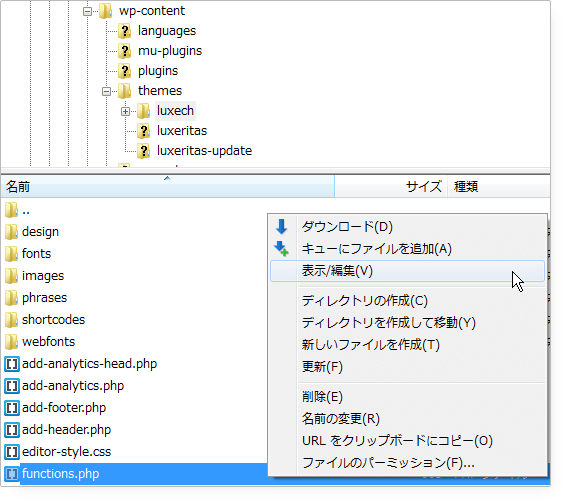Image resolution: width=566 pixels, height=502 pixels.
Task: Select add-header.php file name
Action: [66, 430]
